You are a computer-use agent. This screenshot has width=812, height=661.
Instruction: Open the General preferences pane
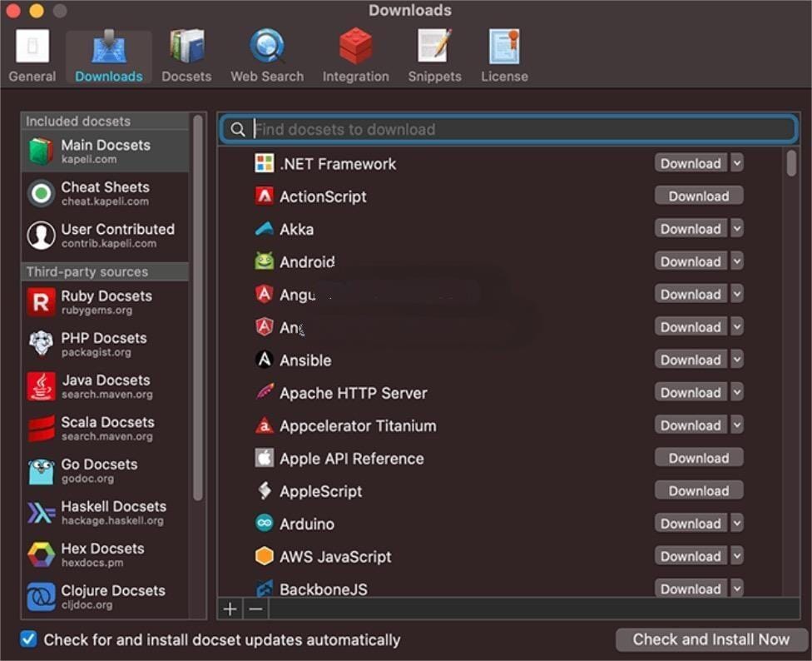tap(32, 56)
